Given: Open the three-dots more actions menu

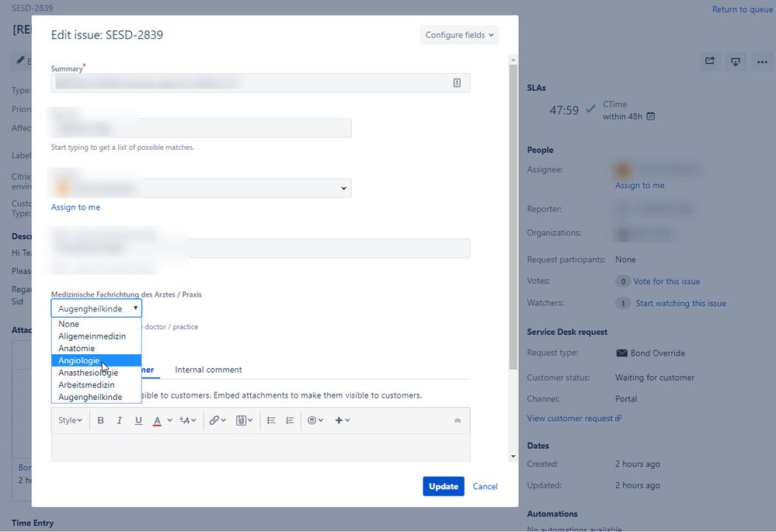Looking at the screenshot, I should 762,62.
